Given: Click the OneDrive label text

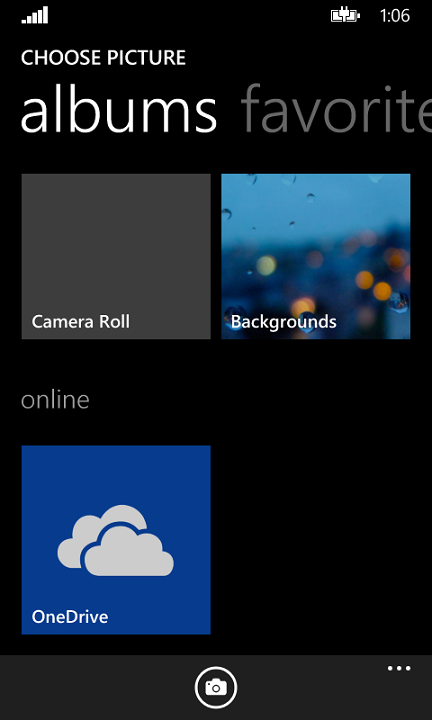Looking at the screenshot, I should click(70, 616).
